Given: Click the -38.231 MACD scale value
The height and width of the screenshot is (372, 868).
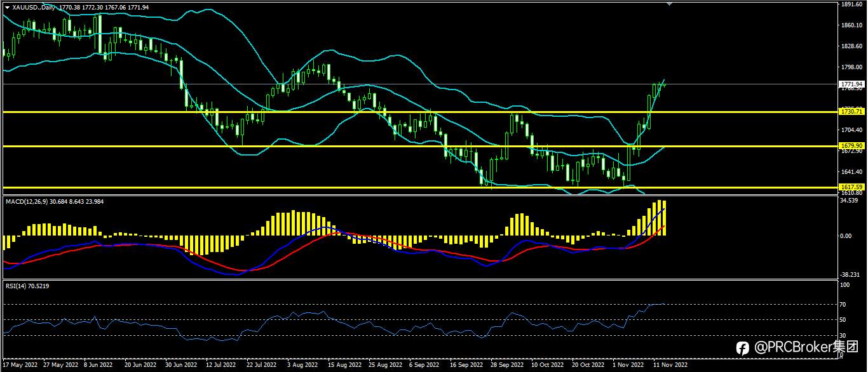Looking at the screenshot, I should pyautogui.click(x=850, y=275).
